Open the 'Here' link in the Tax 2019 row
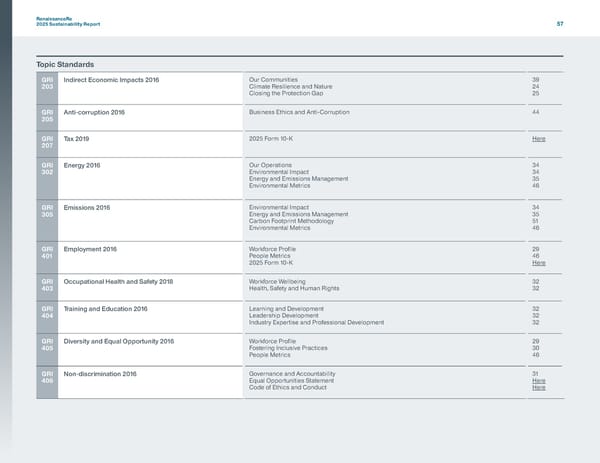 pyautogui.click(x=538, y=139)
